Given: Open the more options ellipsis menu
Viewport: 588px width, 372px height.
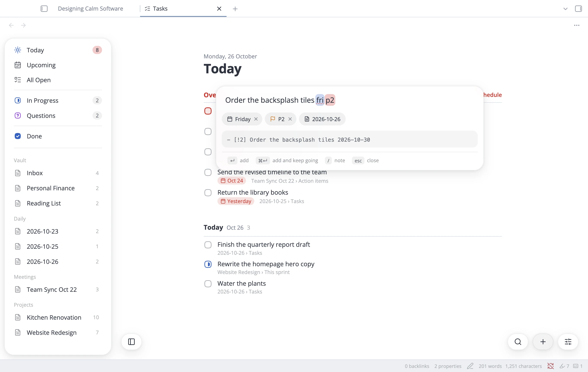Looking at the screenshot, I should click(x=577, y=25).
